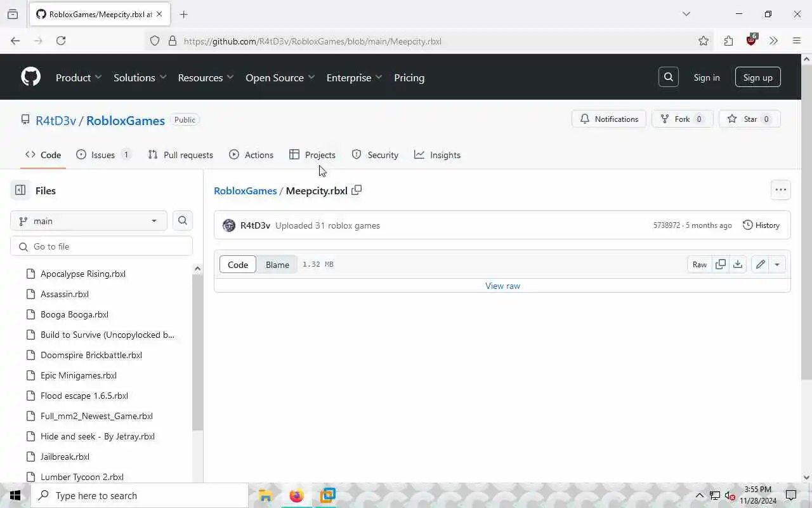Open the Insights tab
812x508 pixels.
click(437, 155)
